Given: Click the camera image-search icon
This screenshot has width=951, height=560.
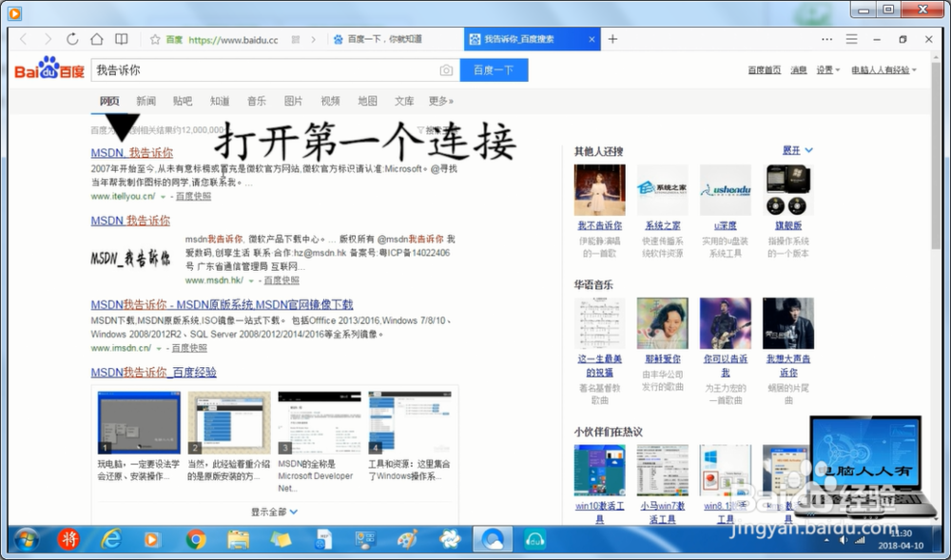Looking at the screenshot, I should pyautogui.click(x=446, y=70).
